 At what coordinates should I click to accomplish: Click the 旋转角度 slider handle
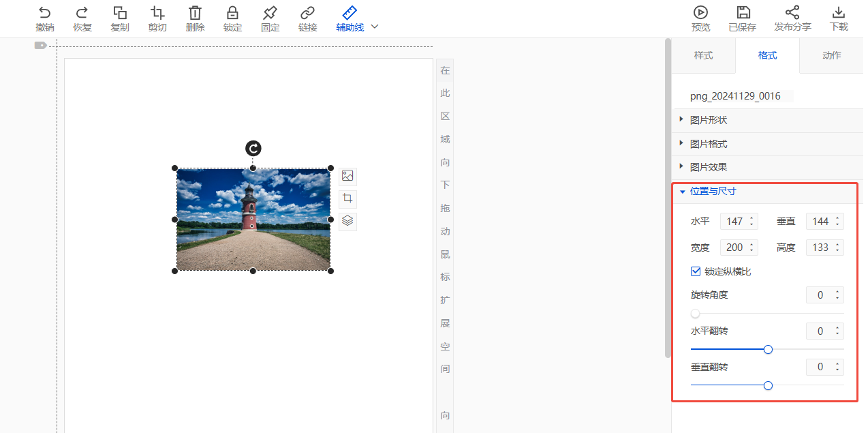695,314
